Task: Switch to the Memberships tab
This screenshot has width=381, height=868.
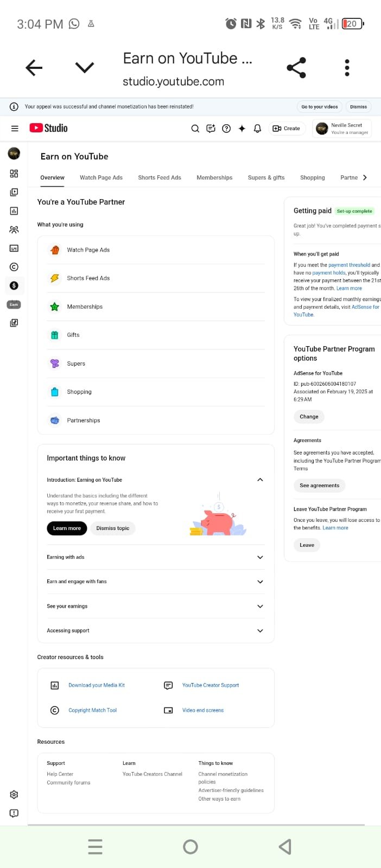Action: click(214, 177)
